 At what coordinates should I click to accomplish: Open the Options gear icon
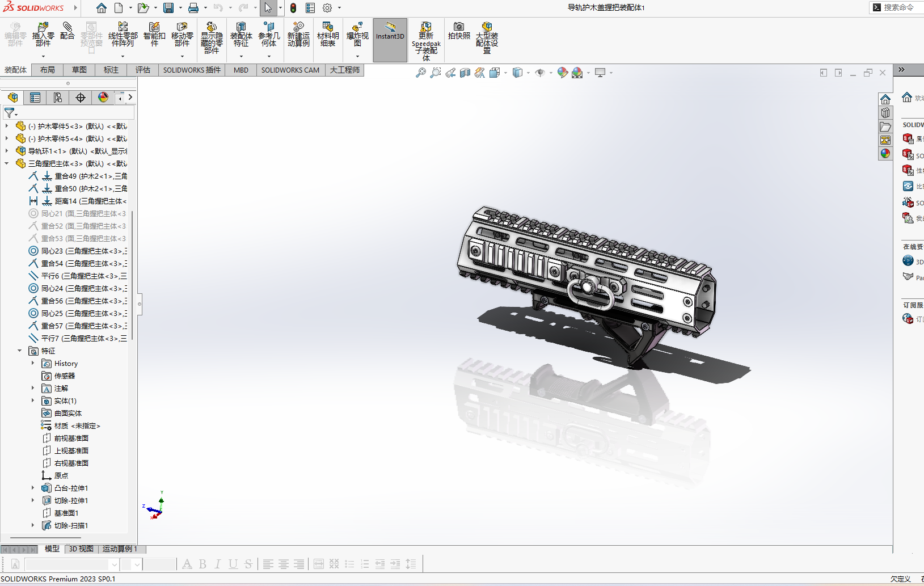[327, 8]
